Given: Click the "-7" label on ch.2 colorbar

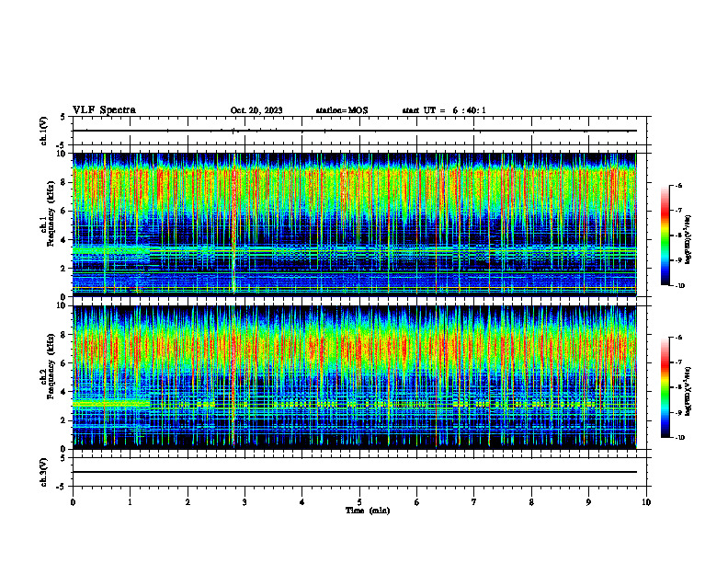Looking at the screenshot, I should [x=678, y=362].
